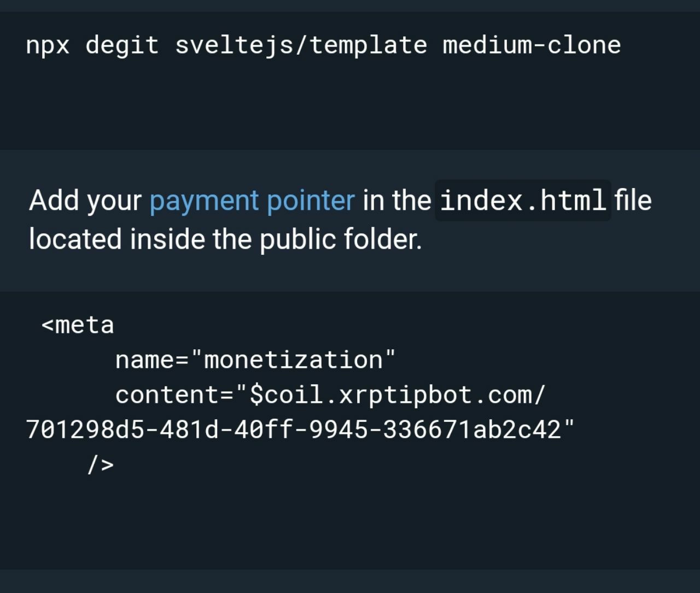Click the word "public" in the paragraph
Viewport: 700px width, 593px height.
click(x=297, y=239)
